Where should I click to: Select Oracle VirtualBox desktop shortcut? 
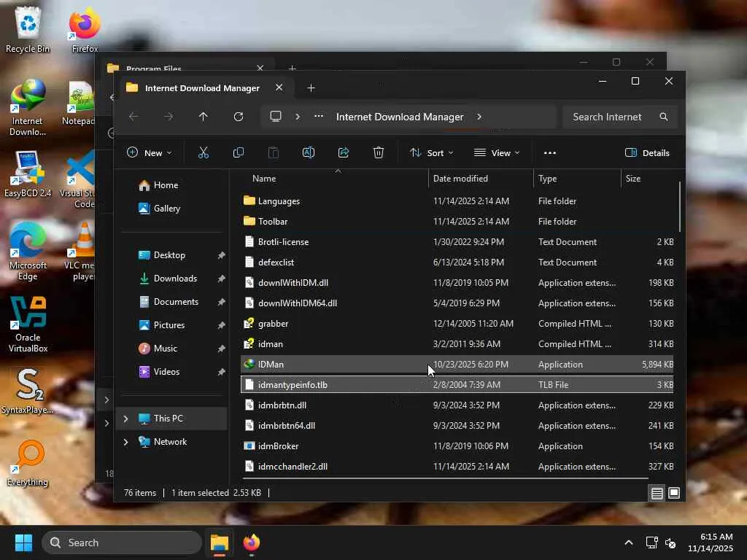28,324
